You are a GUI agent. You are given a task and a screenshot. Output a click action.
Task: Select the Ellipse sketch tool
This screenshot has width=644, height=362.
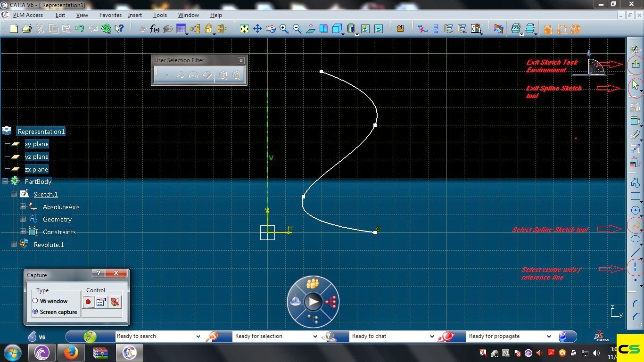tap(636, 239)
